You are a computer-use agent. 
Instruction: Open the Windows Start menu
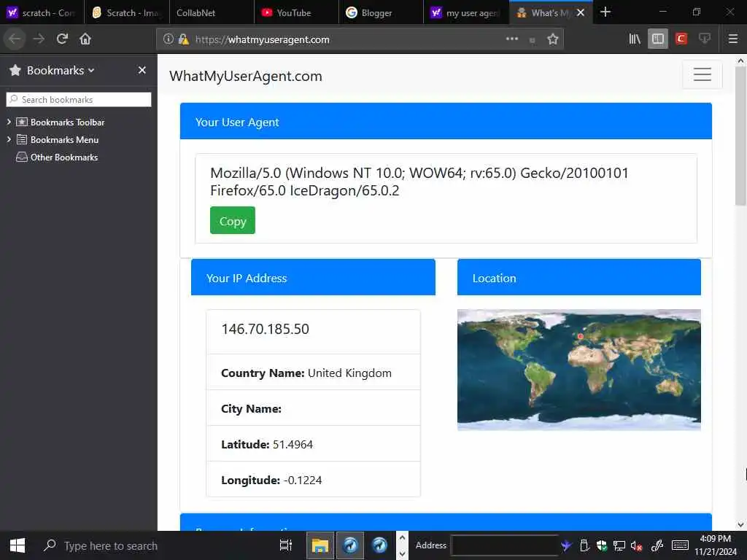point(18,545)
